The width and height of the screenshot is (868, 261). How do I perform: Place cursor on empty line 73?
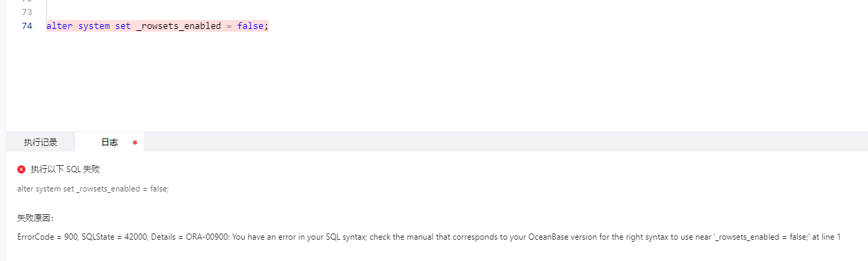pos(276,12)
